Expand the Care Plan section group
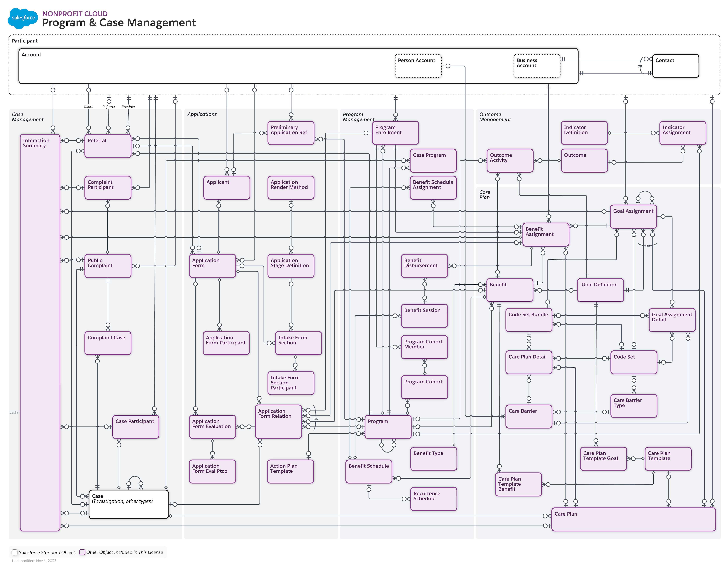The image size is (728, 572). [x=485, y=195]
